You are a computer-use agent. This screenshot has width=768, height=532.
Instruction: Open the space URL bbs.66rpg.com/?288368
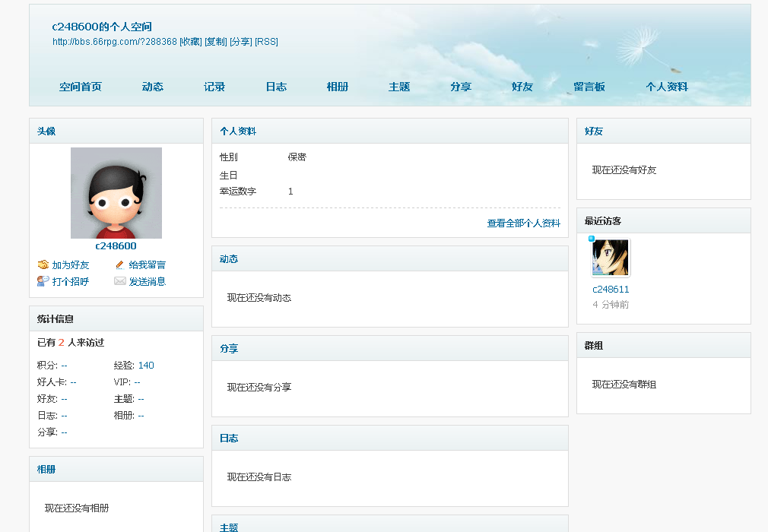[115, 42]
